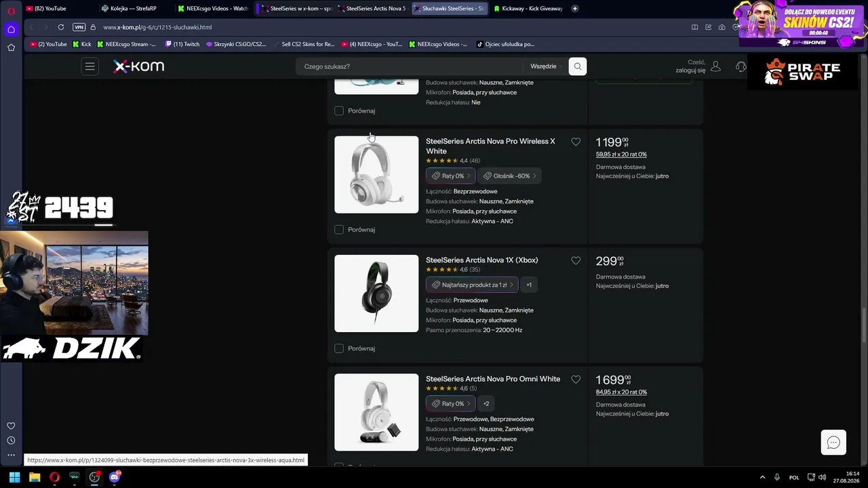868x488 pixels.
Task: Open the sidebar three-dots menu
Action: 11,455
